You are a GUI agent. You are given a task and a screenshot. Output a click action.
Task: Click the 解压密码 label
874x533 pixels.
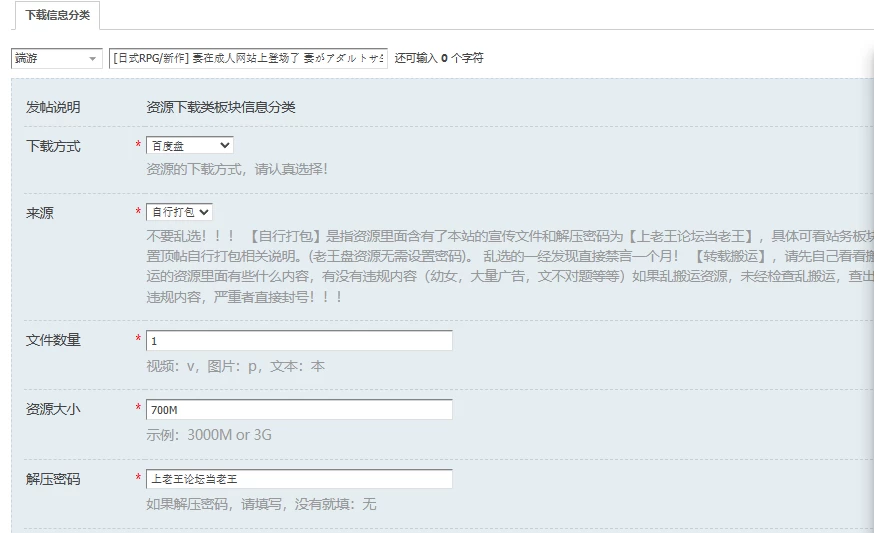point(53,479)
